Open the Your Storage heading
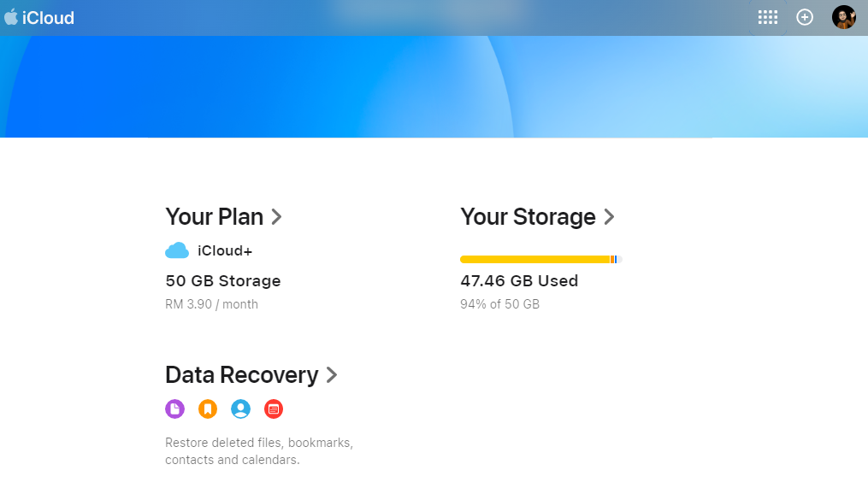Viewport: 868px width, 488px height. [528, 217]
